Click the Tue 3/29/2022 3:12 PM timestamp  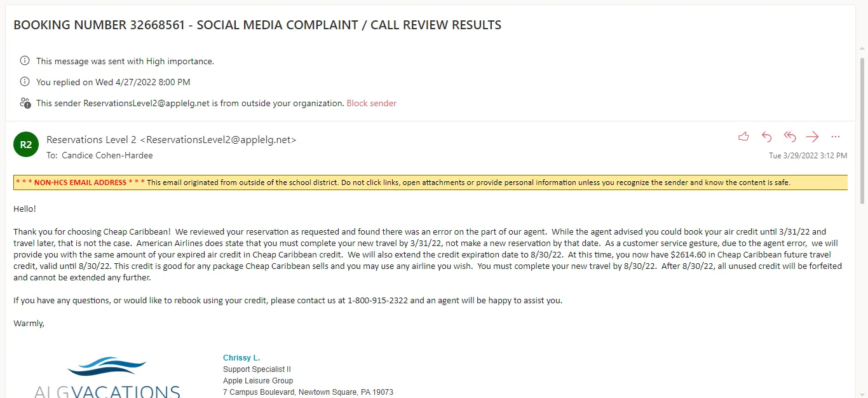[808, 156]
